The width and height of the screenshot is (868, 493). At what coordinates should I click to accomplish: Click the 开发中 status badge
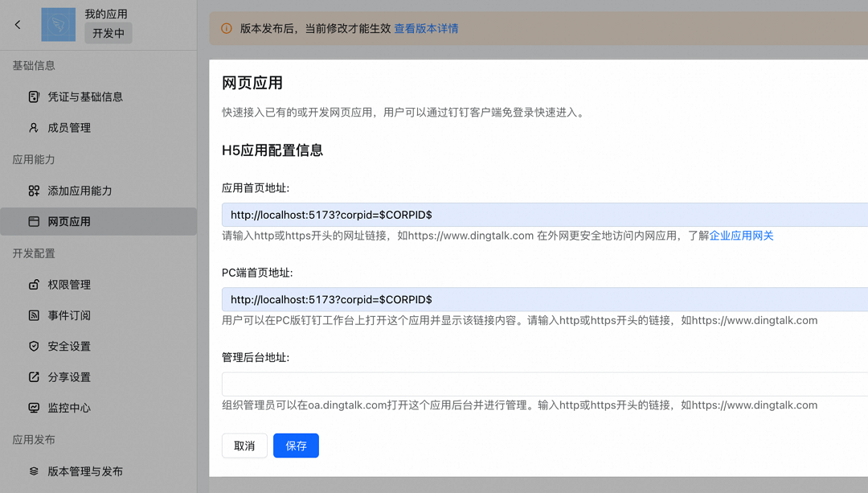(108, 33)
